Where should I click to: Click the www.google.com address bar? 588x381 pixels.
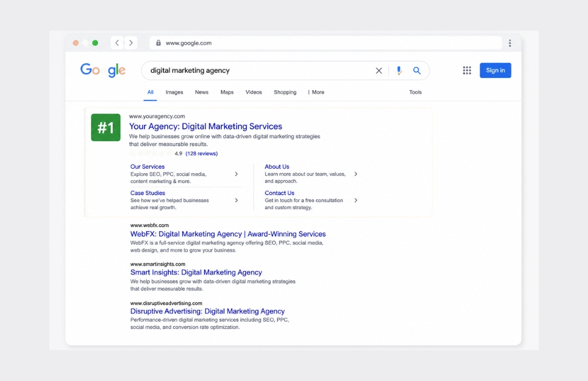[325, 43]
